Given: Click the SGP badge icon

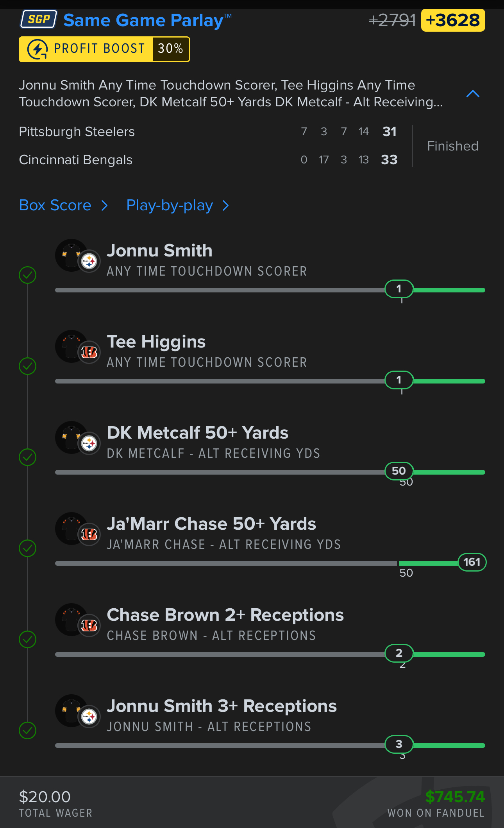Looking at the screenshot, I should (x=39, y=20).
